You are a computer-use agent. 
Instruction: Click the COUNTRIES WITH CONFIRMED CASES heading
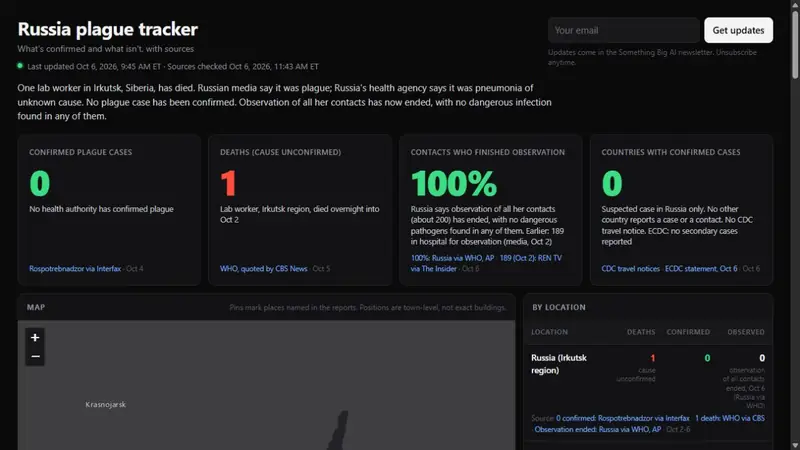(x=671, y=152)
